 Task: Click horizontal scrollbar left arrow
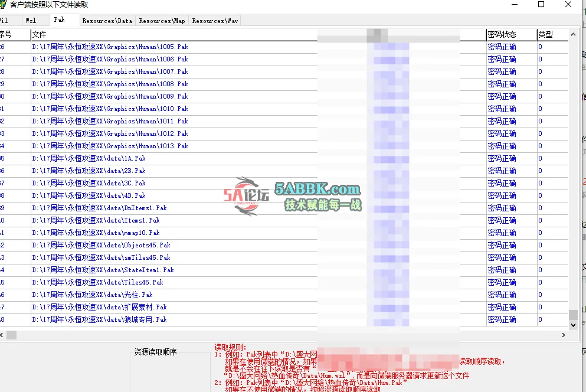(2, 335)
